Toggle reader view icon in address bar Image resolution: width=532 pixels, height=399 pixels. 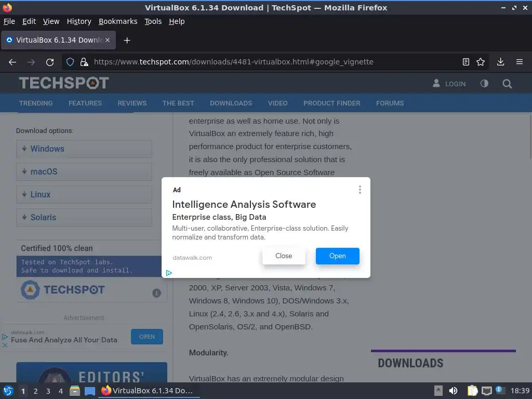pyautogui.click(x=466, y=62)
